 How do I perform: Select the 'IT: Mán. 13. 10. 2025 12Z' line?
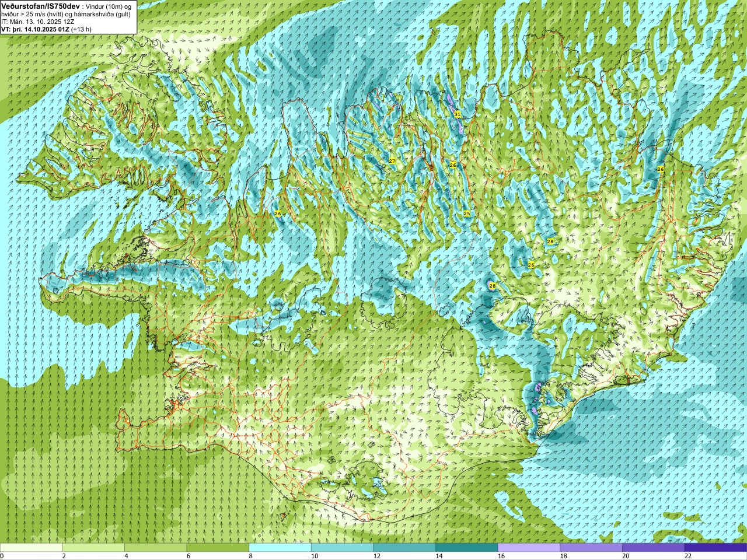pos(37,22)
